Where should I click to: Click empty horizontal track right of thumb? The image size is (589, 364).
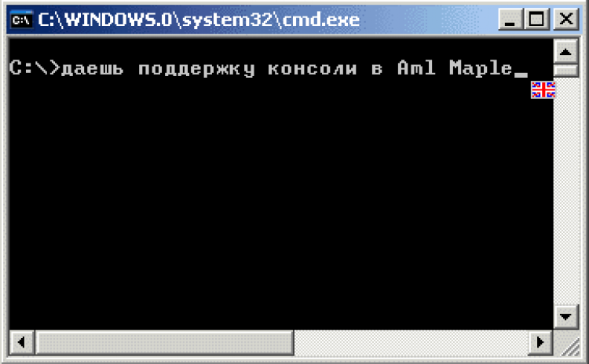point(411,342)
